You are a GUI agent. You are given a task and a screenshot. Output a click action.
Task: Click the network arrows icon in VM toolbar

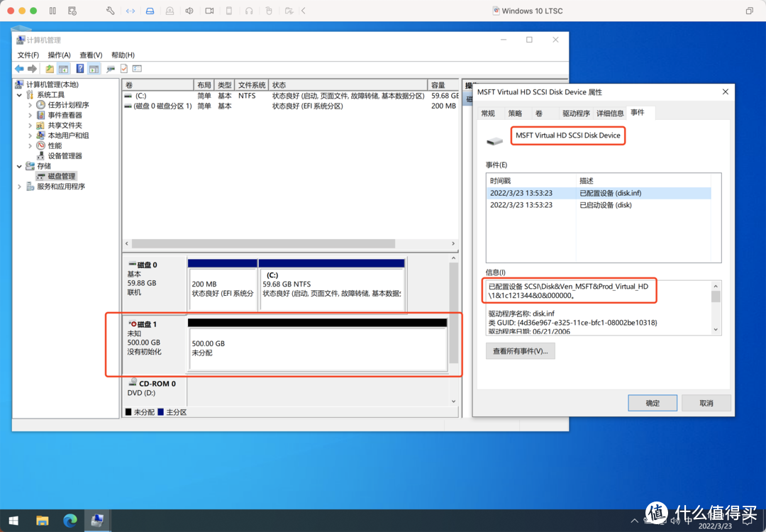[x=131, y=11]
